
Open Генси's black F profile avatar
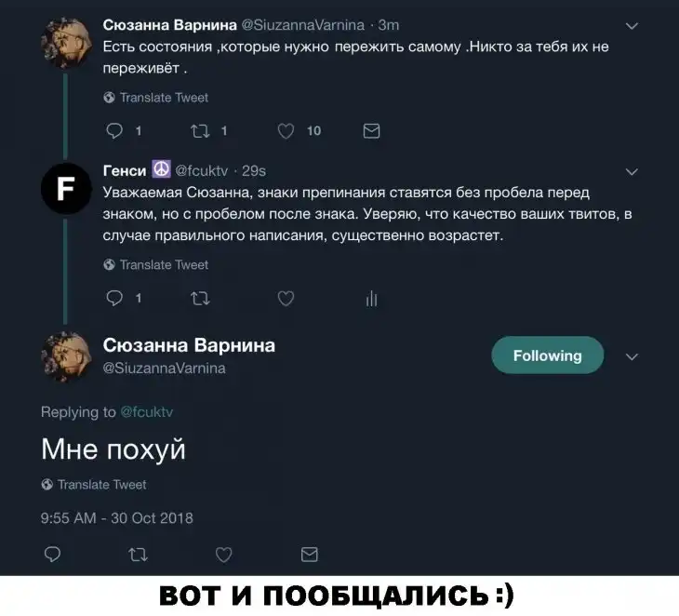click(x=66, y=189)
